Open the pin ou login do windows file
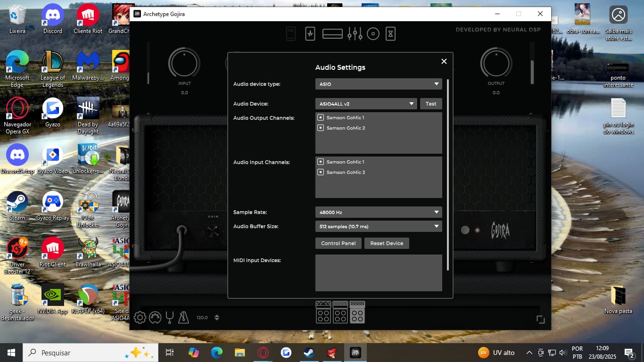The width and height of the screenshot is (644, 362). tap(618, 116)
